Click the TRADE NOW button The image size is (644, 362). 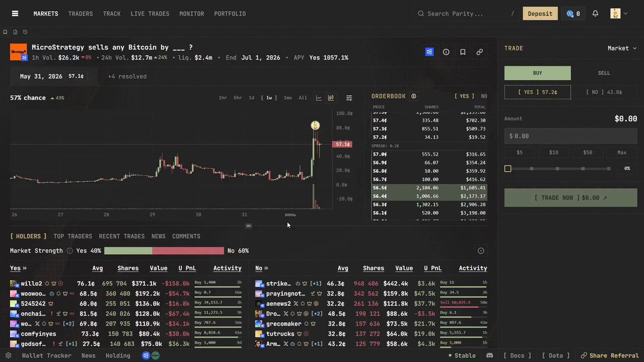coord(570,198)
